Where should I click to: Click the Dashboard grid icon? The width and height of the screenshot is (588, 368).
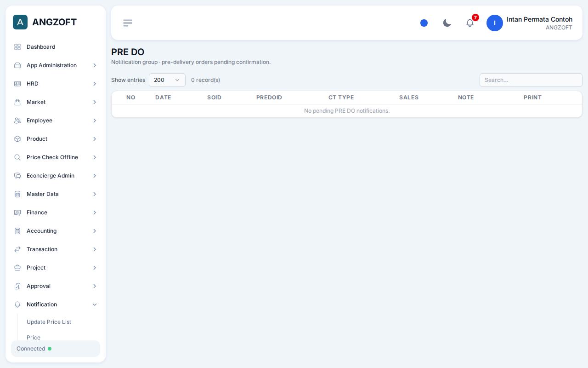17,47
